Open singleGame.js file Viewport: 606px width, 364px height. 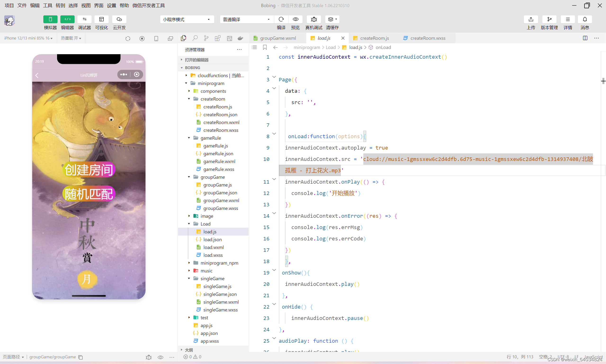pyautogui.click(x=213, y=286)
